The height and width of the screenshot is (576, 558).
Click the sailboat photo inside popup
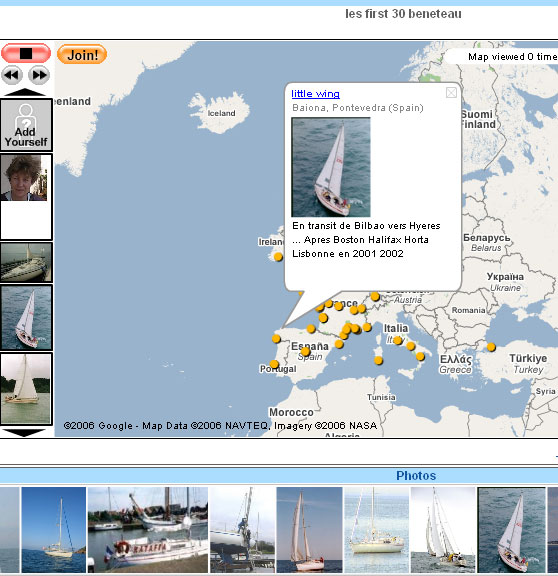[x=331, y=167]
